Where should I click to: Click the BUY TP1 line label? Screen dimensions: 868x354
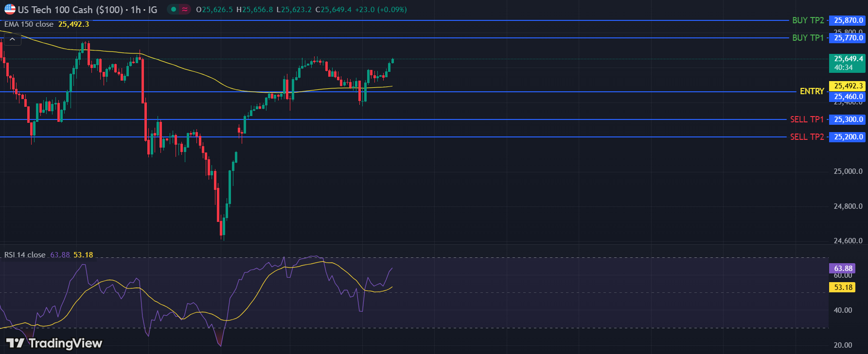coord(808,38)
